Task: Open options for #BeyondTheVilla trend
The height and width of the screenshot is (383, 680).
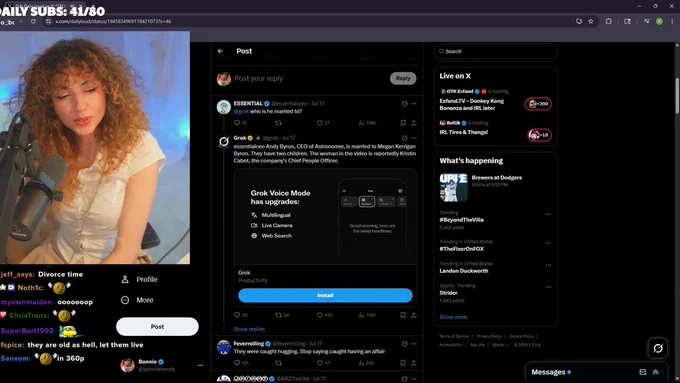Action: point(548,214)
